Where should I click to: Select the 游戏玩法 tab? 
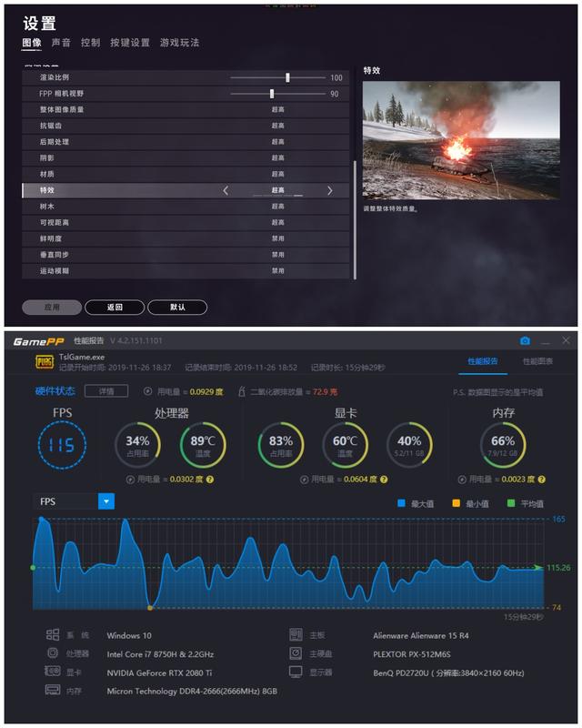click(x=180, y=43)
